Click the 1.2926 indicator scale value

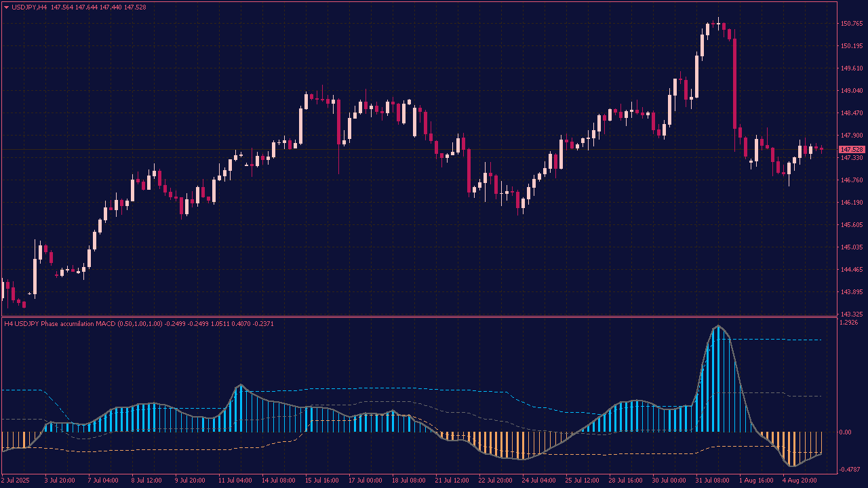pyautogui.click(x=850, y=323)
